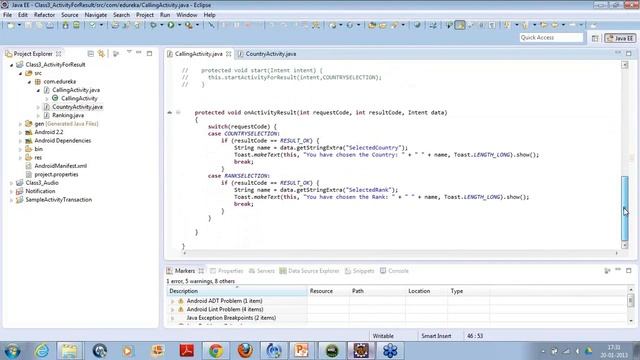This screenshot has width=640, height=360.
Task: Maximize the editor area
Action: click(x=629, y=53)
